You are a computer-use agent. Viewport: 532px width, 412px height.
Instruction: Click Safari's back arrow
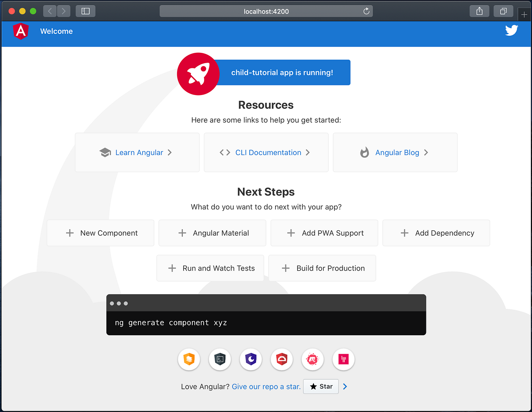point(50,11)
